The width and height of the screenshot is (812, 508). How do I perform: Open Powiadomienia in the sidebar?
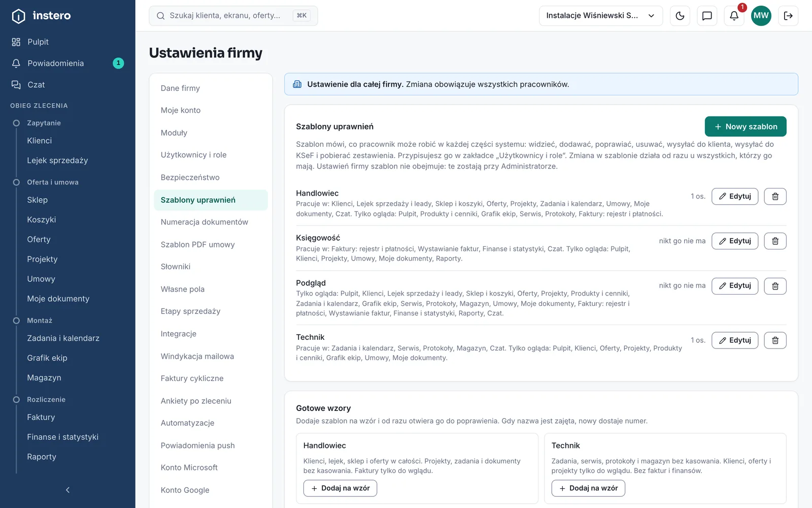point(67,63)
